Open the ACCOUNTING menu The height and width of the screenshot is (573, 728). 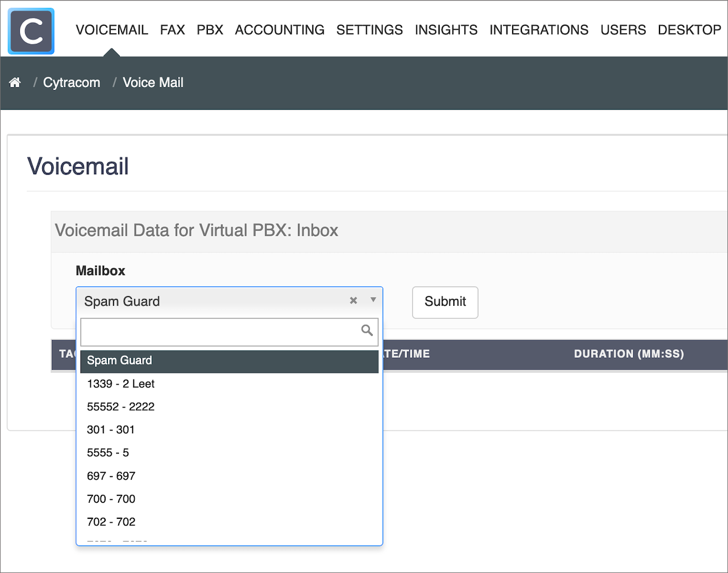(x=280, y=30)
